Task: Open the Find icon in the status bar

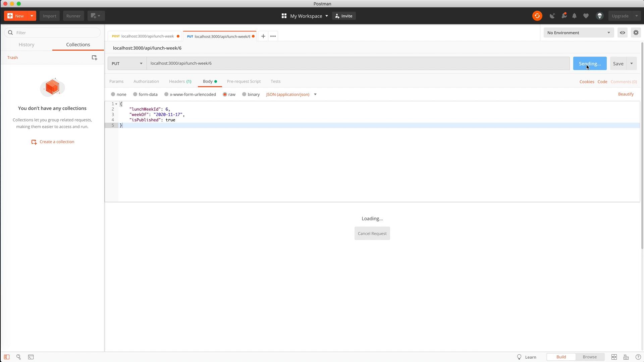Action: [18, 357]
